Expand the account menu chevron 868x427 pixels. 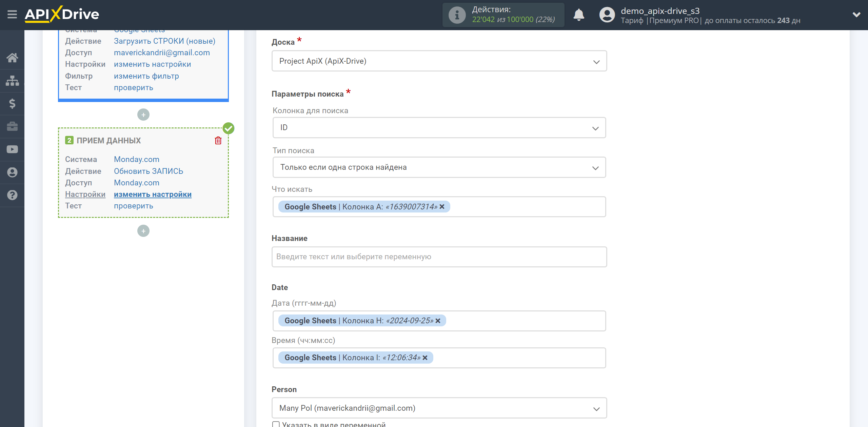pyautogui.click(x=856, y=15)
